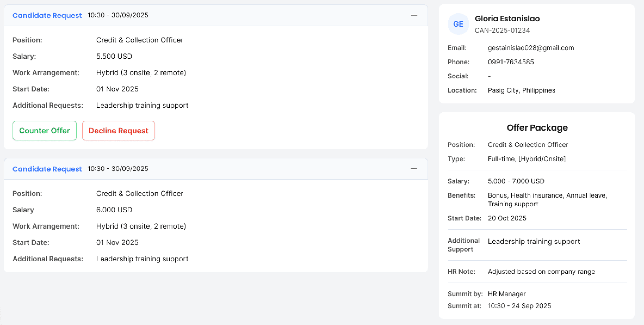Select the Leadership training support request

pyautogui.click(x=142, y=105)
